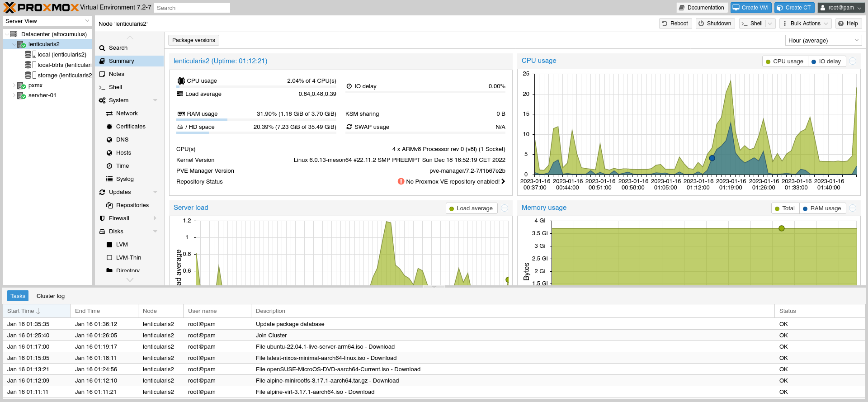Click in the top Search field
This screenshot has width=868, height=402.
[x=192, y=8]
